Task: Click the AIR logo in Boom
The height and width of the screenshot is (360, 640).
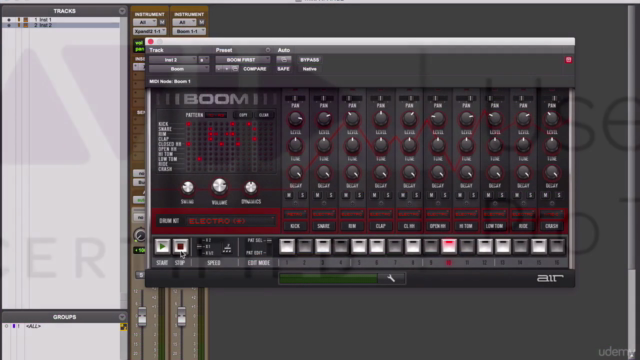Action: coord(550,278)
